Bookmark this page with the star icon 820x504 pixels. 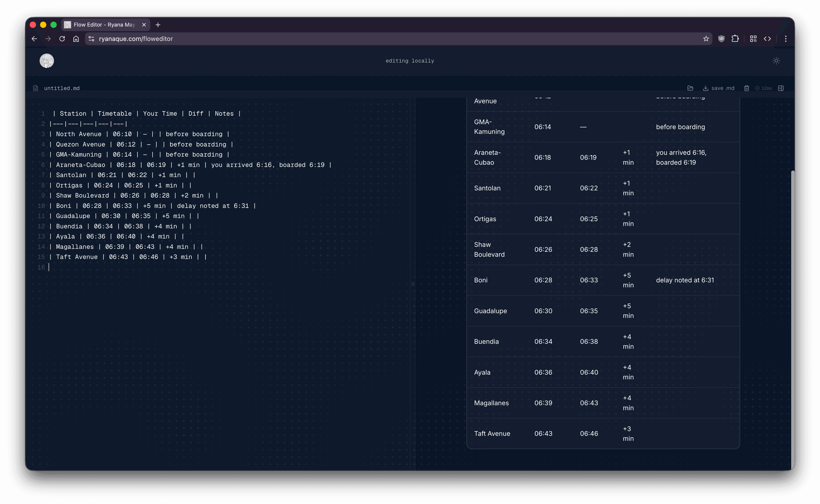coord(706,39)
